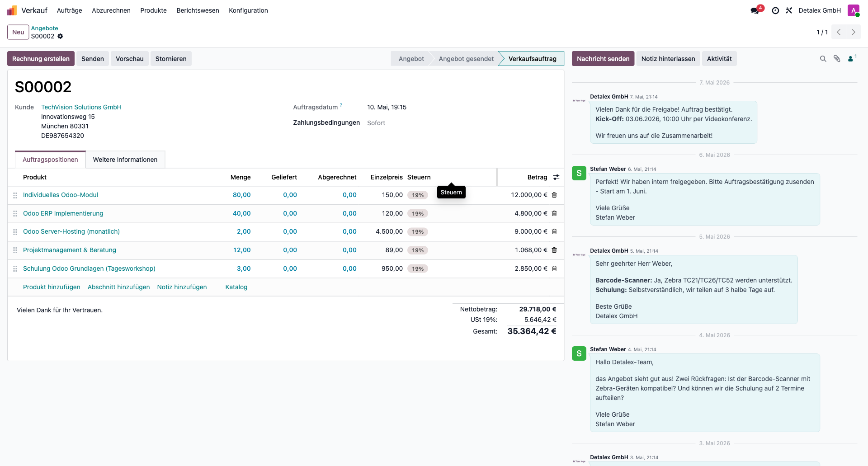Open the Katalog link
868x466 pixels.
click(x=236, y=287)
